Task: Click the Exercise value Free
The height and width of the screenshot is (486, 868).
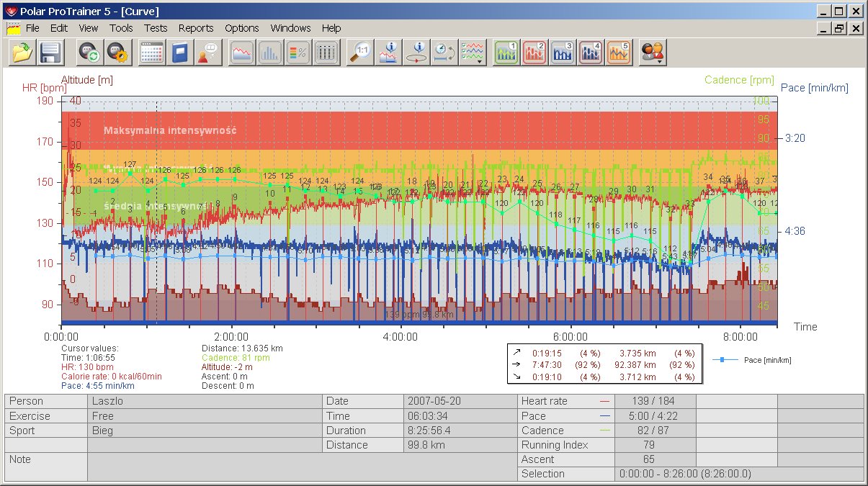Action: pyautogui.click(x=205, y=415)
